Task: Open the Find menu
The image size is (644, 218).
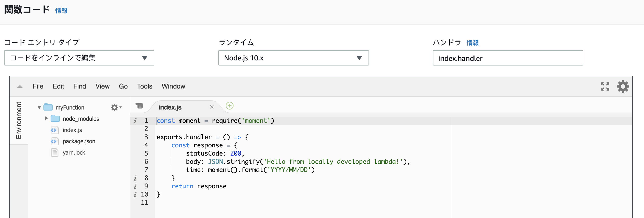Action: pyautogui.click(x=80, y=86)
